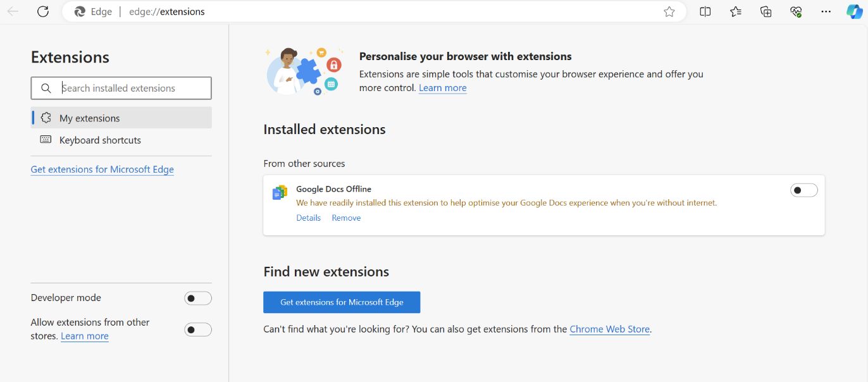Open Browser essentials heart icon
868x382 pixels.
796,11
